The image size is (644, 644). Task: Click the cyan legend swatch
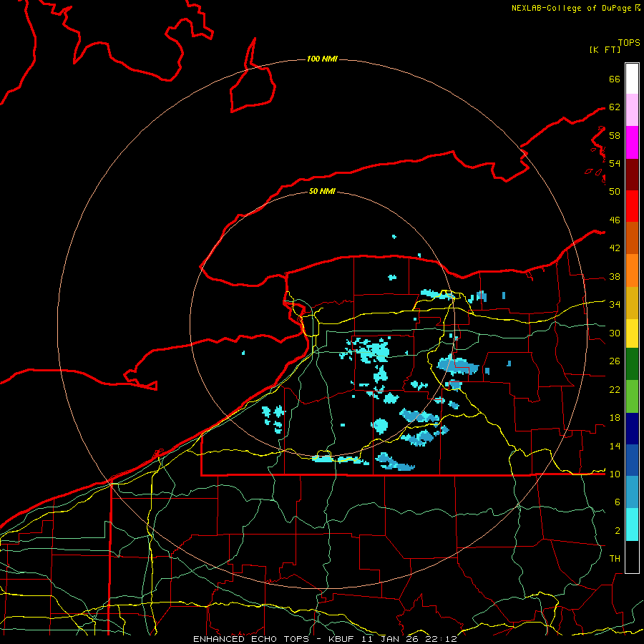[x=632, y=525]
